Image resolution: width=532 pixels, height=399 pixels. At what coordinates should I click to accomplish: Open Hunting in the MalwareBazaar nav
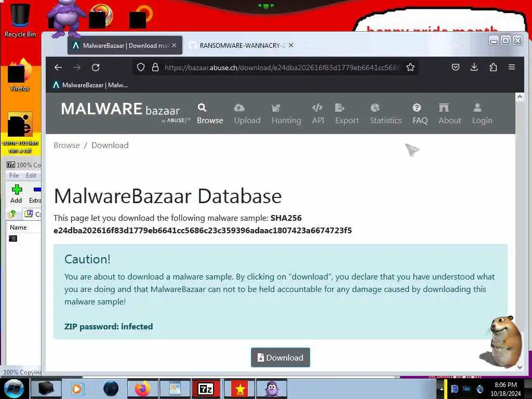(x=286, y=114)
